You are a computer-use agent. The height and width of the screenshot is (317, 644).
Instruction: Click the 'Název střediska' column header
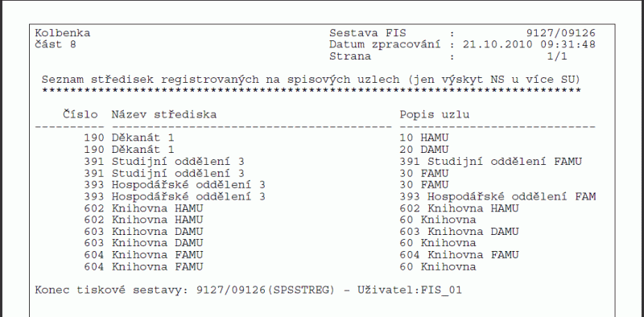point(164,114)
